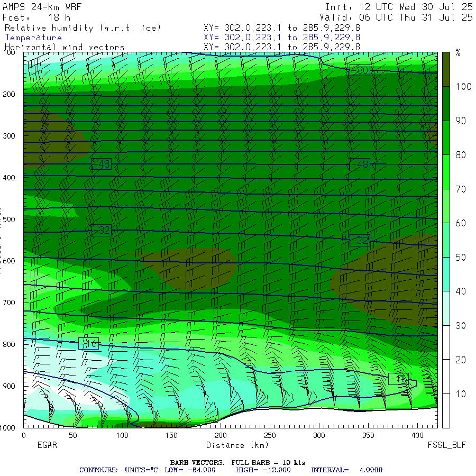Click the pressure-axis label "1000"

pos(7,428)
